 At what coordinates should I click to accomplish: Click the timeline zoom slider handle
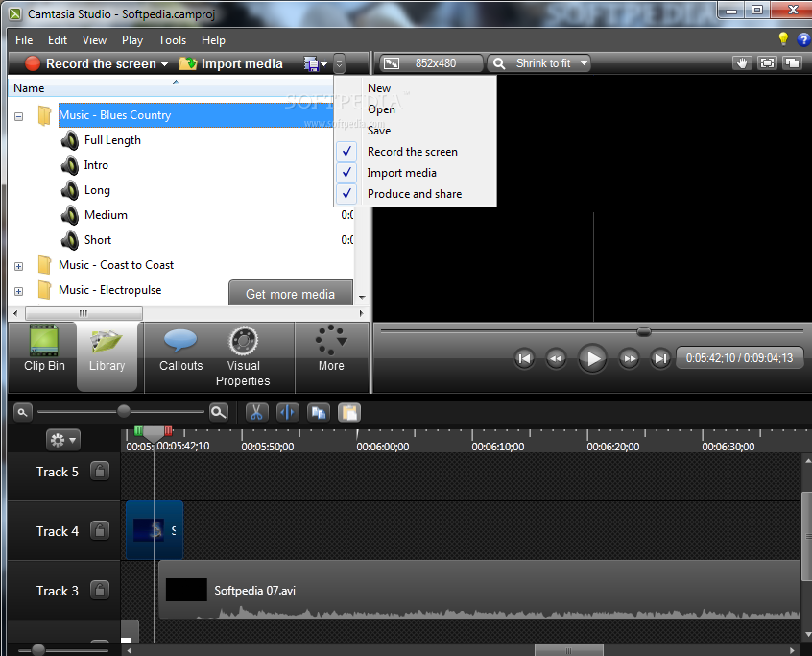[123, 411]
